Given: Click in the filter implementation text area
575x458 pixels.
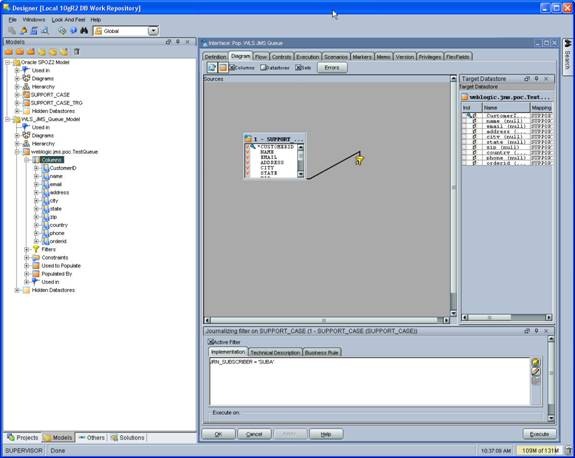Looking at the screenshot, I should click(370, 381).
